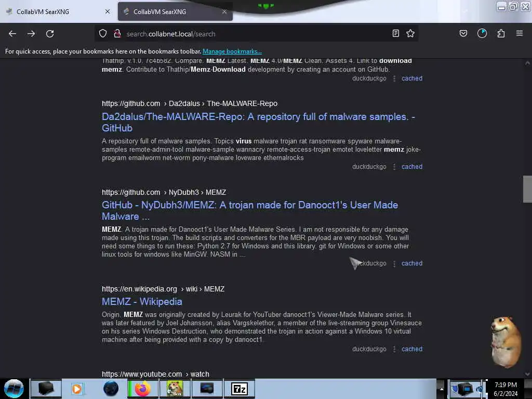This screenshot has width=532, height=399.
Task: Open the MEMZ - Wikipedia result
Action: (x=142, y=302)
